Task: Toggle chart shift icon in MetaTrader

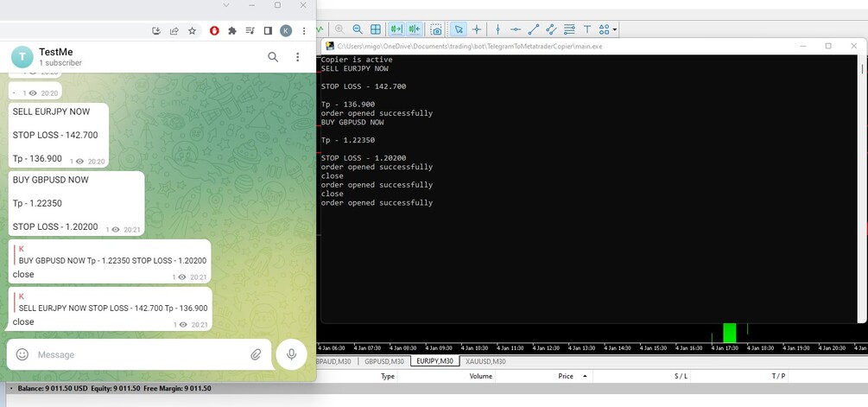Action: coord(414,29)
